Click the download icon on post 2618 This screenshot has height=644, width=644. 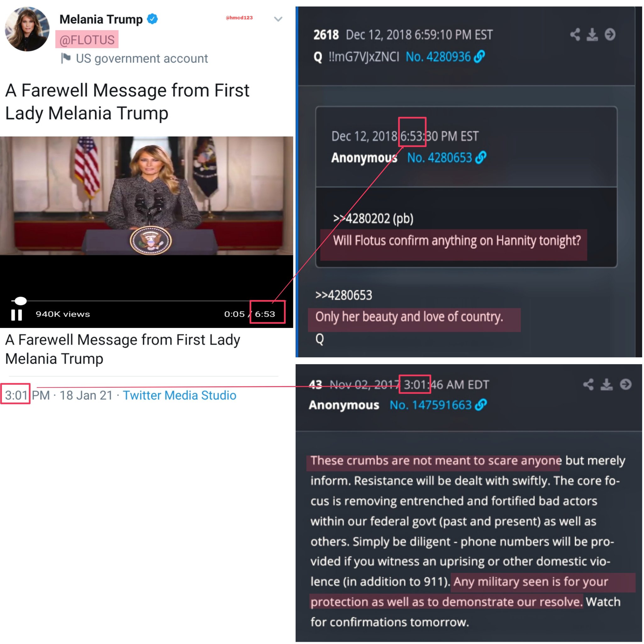[x=592, y=34]
